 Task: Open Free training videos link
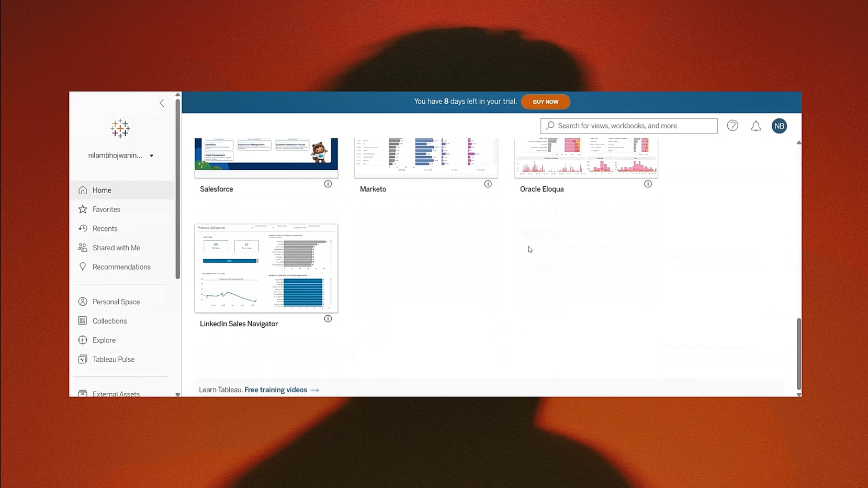click(x=281, y=390)
